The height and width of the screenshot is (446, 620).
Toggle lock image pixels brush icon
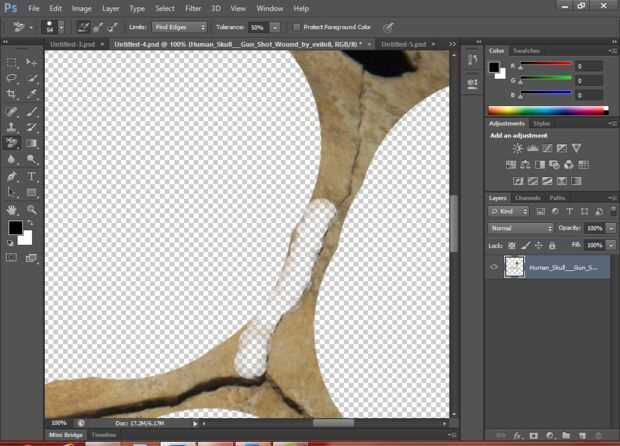(x=525, y=246)
